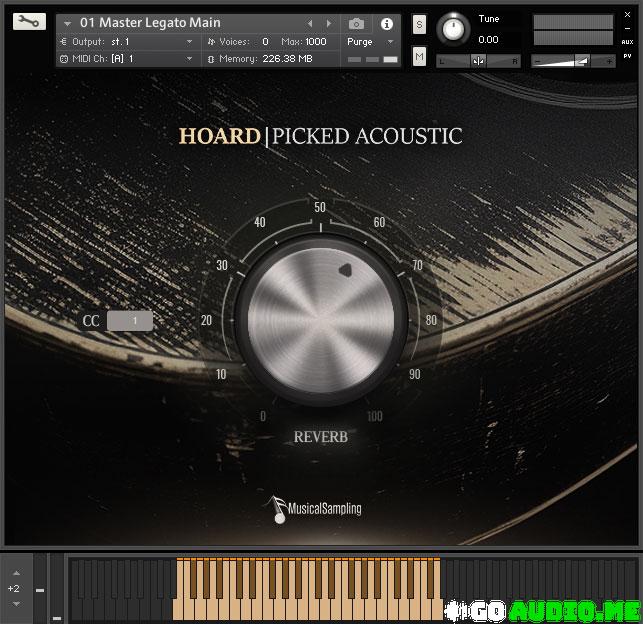Open the MIDI Ch channel dropdown
This screenshot has height=624, width=643.
pos(189,59)
